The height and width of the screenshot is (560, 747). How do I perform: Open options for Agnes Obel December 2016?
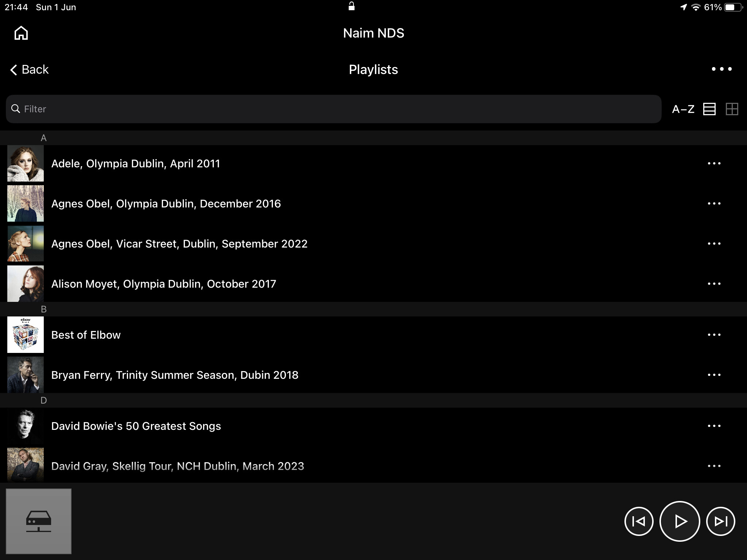pyautogui.click(x=714, y=203)
